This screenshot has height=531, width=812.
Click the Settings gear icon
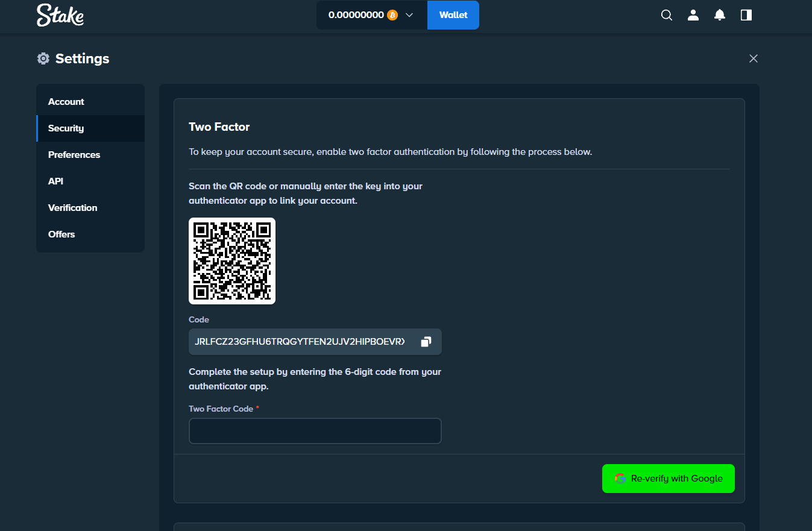pyautogui.click(x=43, y=58)
